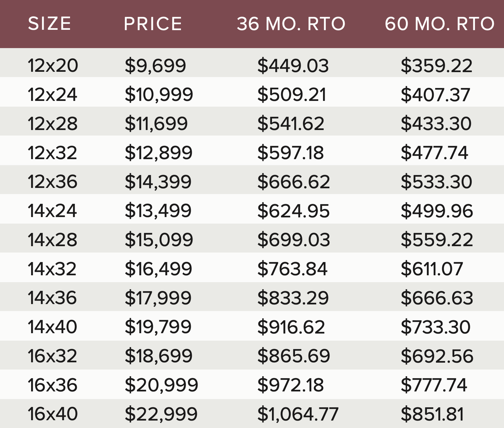Select the 16x40 size cell
504x428 pixels.
pos(53,414)
